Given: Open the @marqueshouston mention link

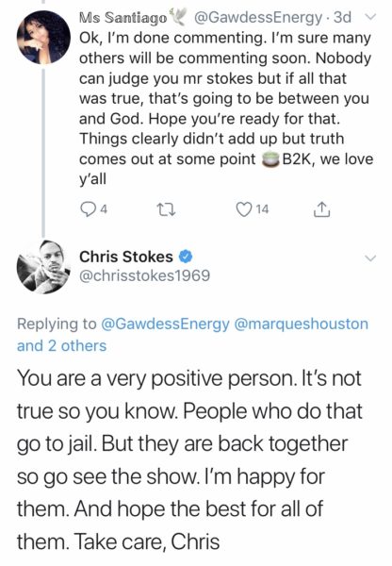Looking at the screenshot, I should pyautogui.click(x=302, y=325).
